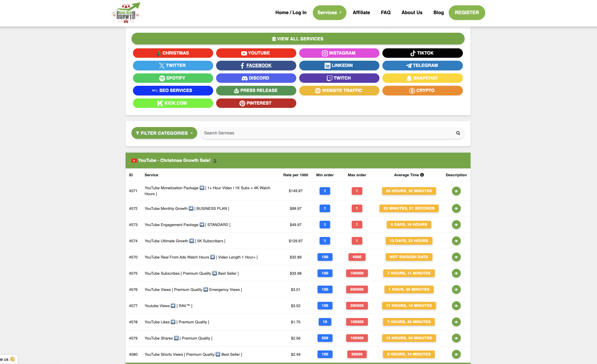Click View All Services bar
The image size is (597, 364).
[x=298, y=39]
